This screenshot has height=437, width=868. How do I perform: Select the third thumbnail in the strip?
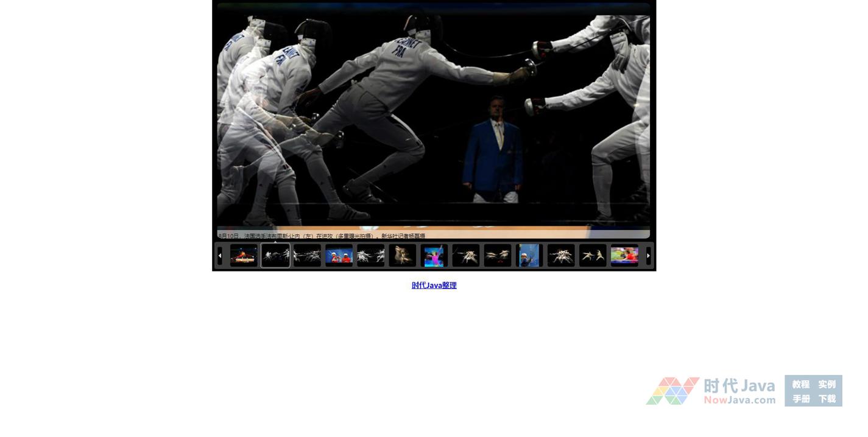coord(307,256)
